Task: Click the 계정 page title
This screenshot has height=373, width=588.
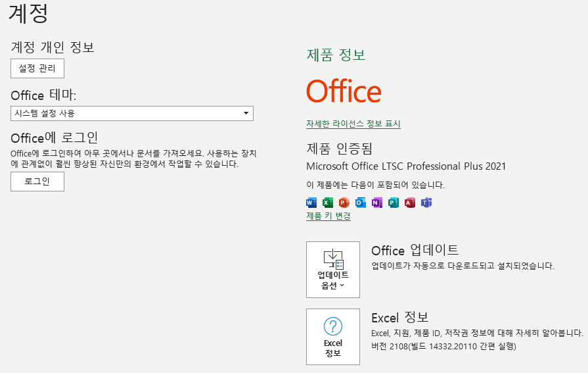Action: tap(28, 13)
